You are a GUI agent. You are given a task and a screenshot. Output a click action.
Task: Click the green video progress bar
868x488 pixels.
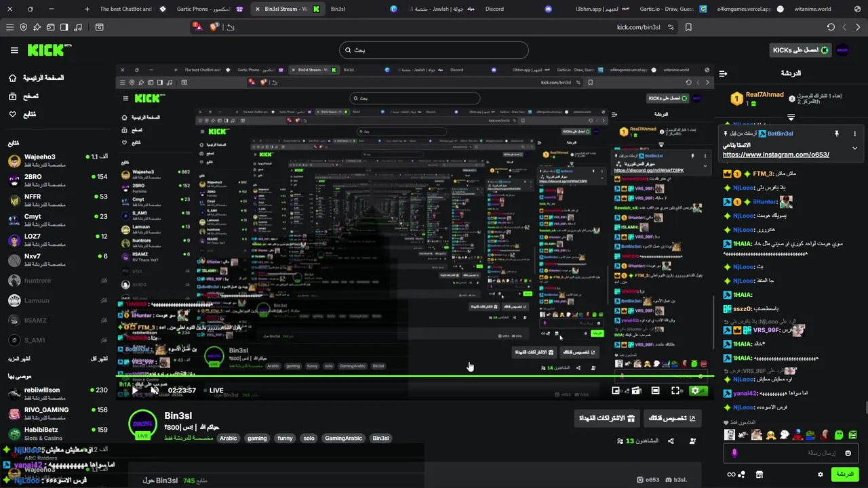tap(414, 376)
